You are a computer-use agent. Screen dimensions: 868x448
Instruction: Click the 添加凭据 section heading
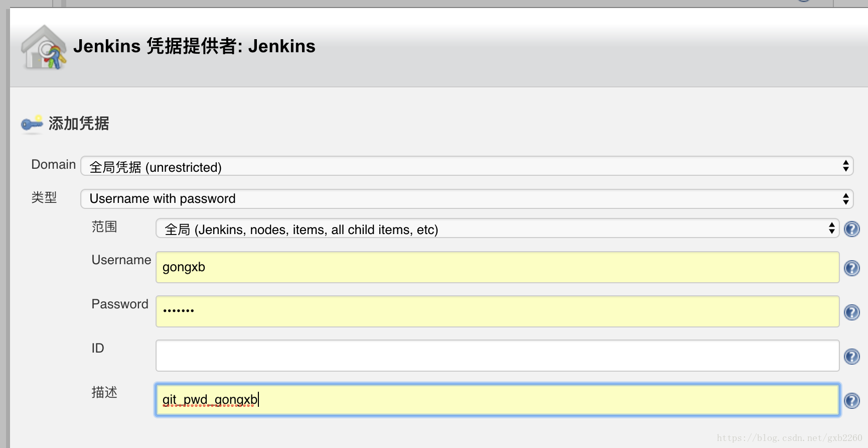pos(79,124)
